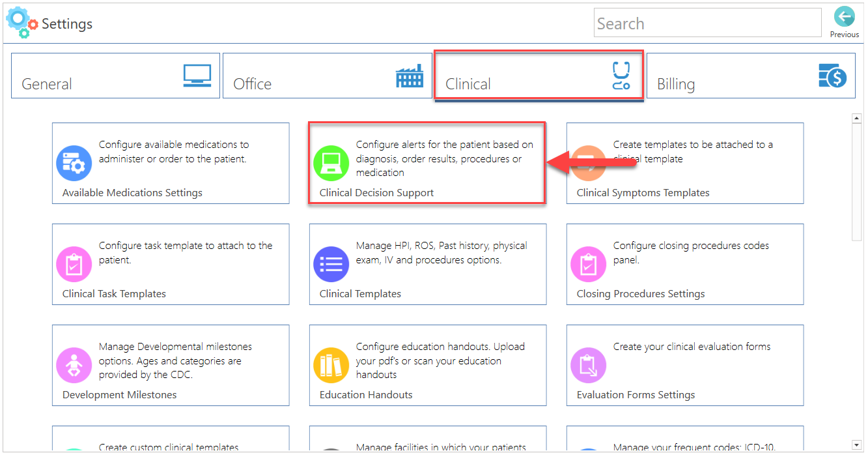
Task: Click the scrollbar up arrow
Action: pos(857,118)
